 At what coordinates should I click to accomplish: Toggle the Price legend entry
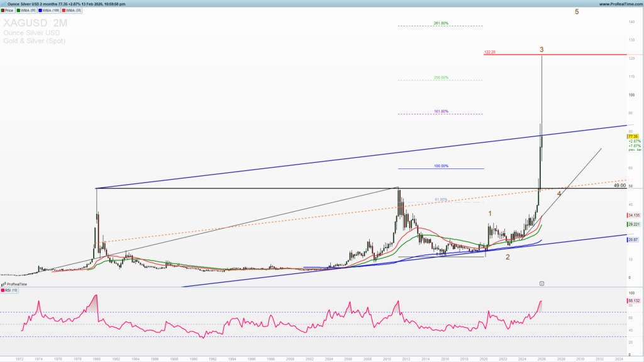pos(9,11)
